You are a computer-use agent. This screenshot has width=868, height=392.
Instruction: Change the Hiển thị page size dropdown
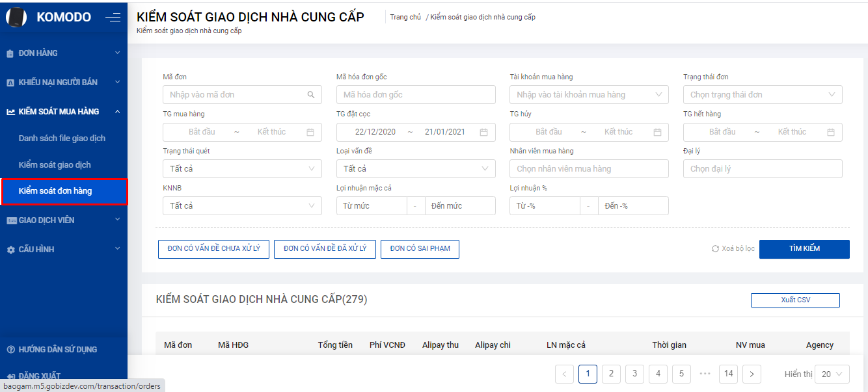(832, 374)
